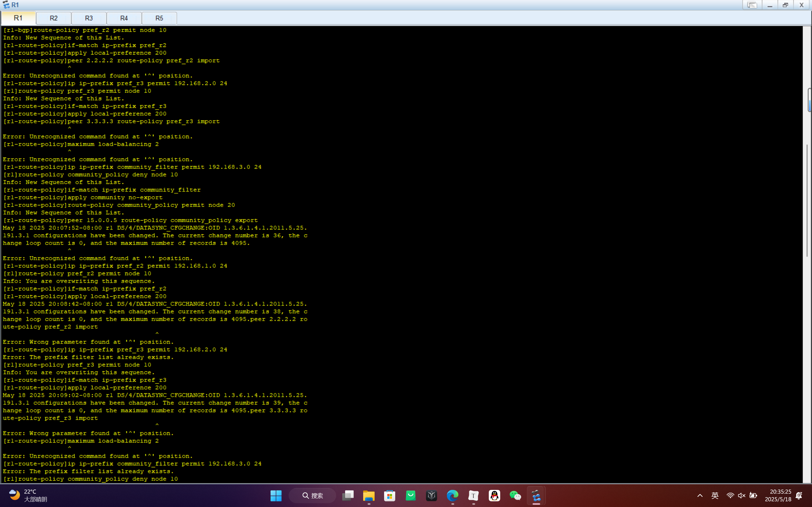Open the R4 console tab

click(124, 18)
